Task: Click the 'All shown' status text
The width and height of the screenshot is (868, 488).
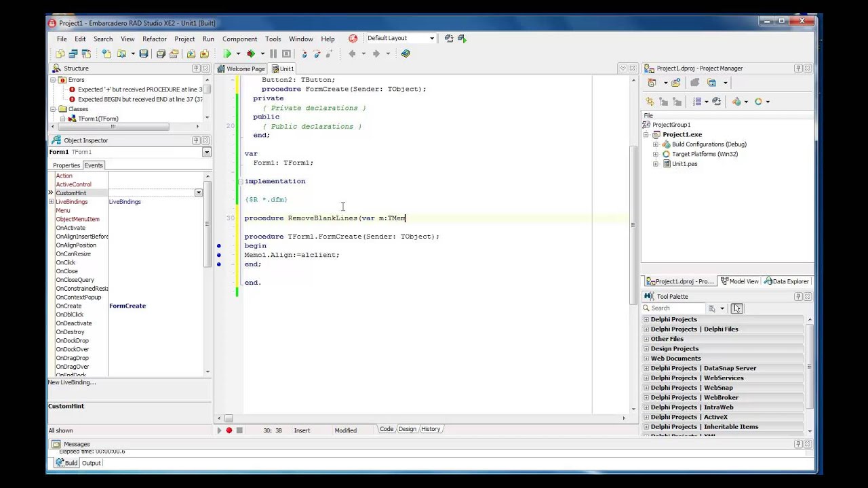Action: [x=60, y=430]
